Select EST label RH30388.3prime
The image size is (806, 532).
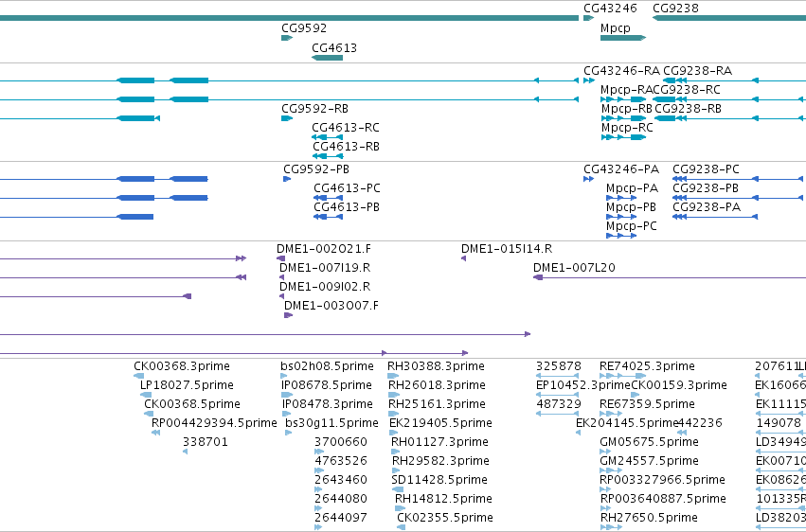436,366
